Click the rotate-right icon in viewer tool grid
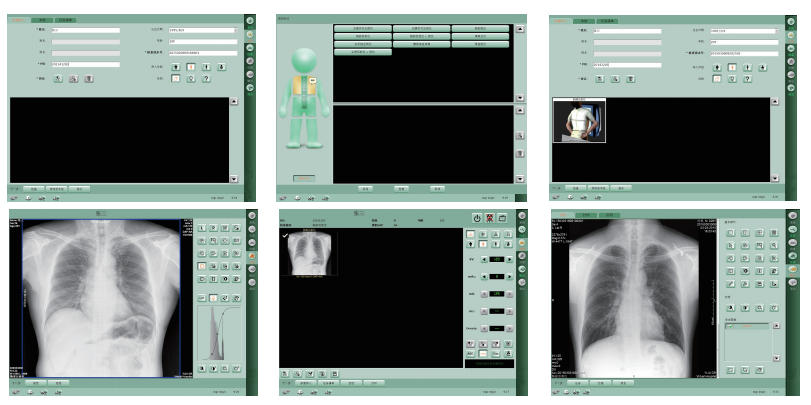The width and height of the screenshot is (811, 405). click(745, 258)
